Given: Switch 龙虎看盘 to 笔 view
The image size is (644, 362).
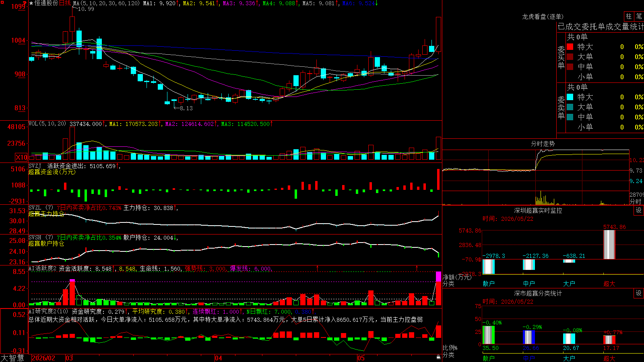Looking at the screenshot, I should pyautogui.click(x=639, y=16).
